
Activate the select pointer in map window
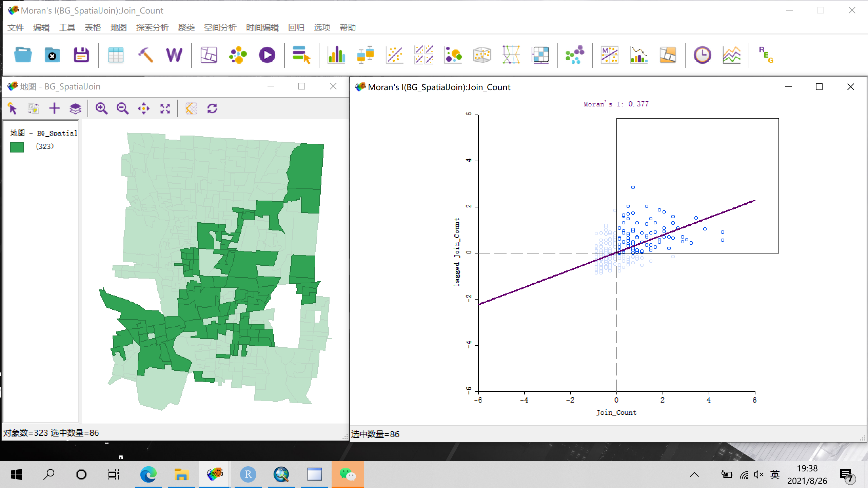[x=13, y=109]
